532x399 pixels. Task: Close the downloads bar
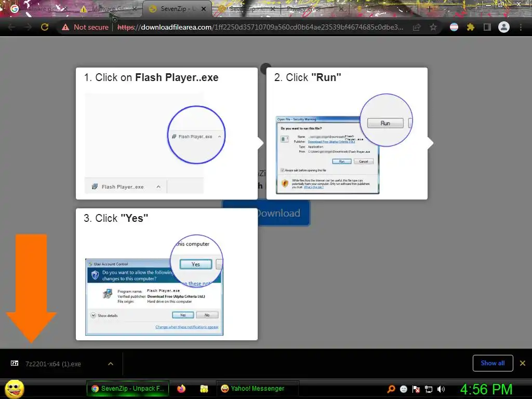click(x=523, y=363)
